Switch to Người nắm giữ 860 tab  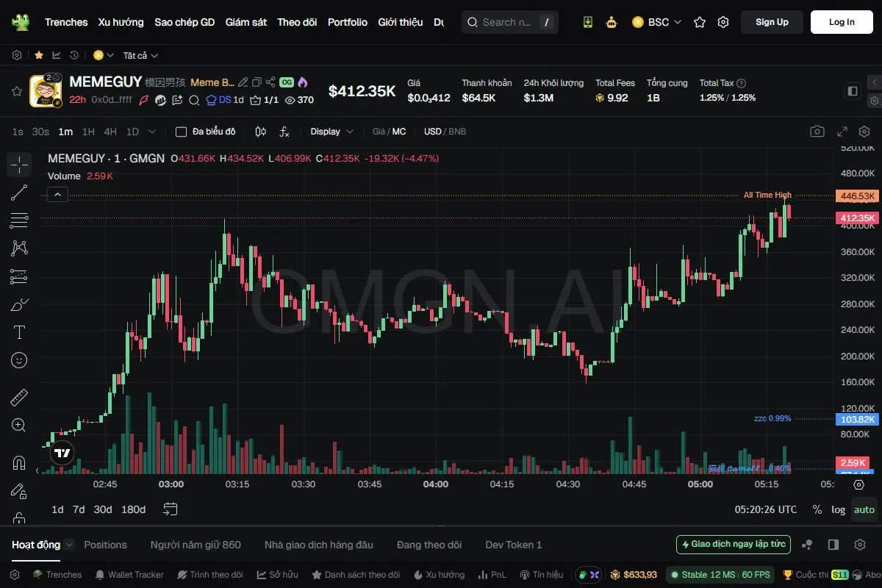196,545
